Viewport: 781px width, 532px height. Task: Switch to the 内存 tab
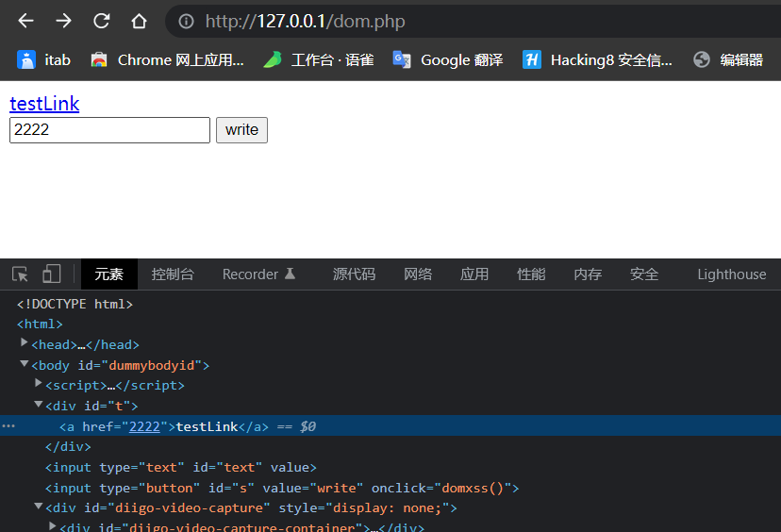tap(588, 274)
